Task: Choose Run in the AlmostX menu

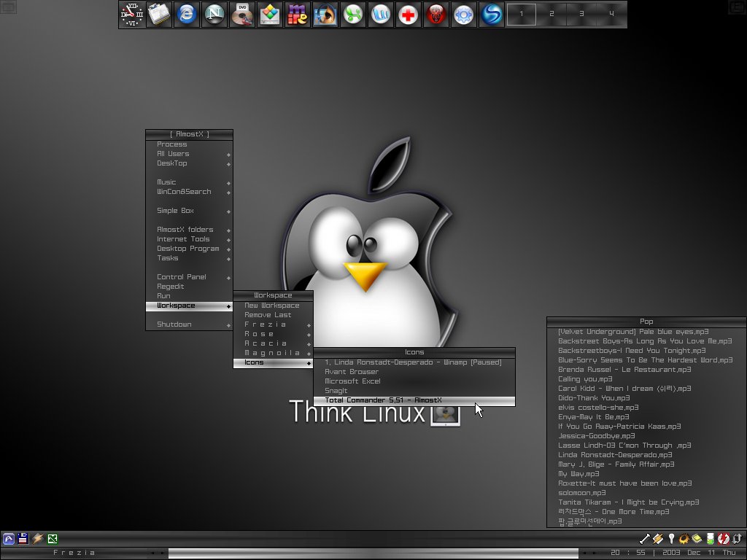Action: [x=189, y=296]
